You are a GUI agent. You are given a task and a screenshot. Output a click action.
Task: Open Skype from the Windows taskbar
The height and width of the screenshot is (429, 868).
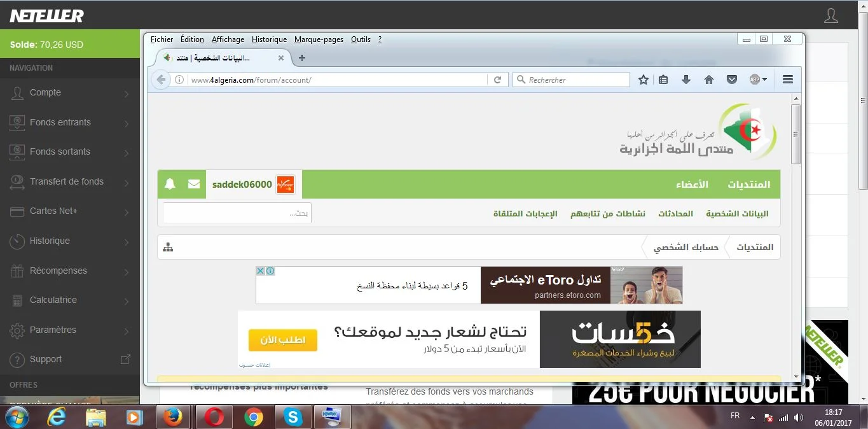pos(293,418)
